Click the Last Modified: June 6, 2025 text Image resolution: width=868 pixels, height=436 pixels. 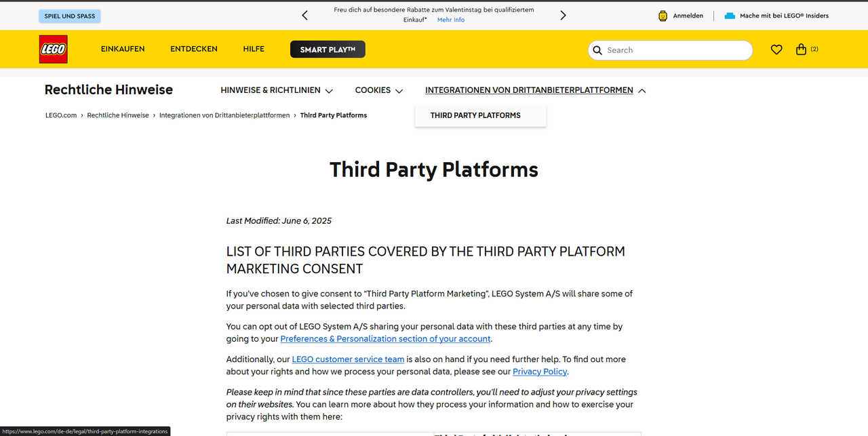click(279, 221)
